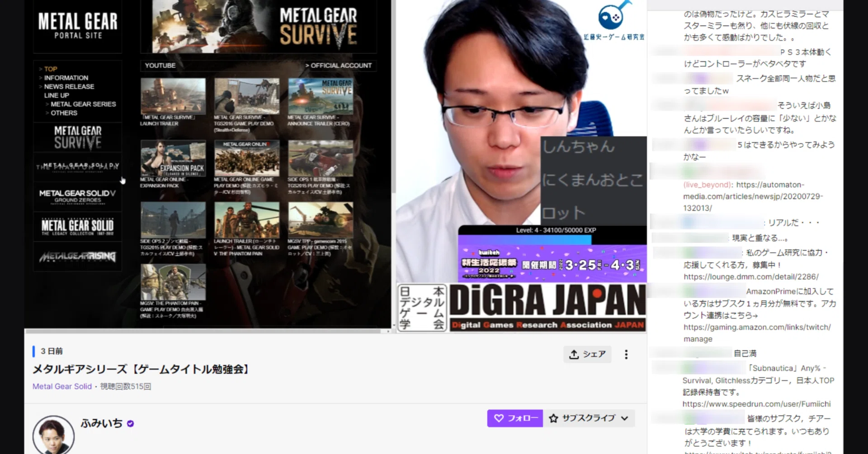Click the YOUTUBE section header
Image resolution: width=868 pixels, height=454 pixels.
(x=160, y=66)
